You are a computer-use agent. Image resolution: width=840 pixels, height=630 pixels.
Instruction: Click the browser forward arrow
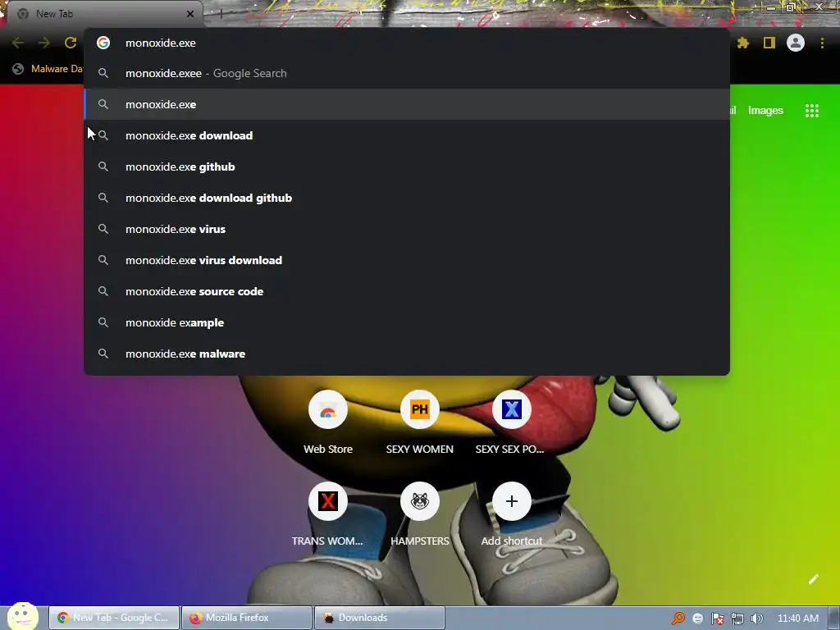pos(44,43)
